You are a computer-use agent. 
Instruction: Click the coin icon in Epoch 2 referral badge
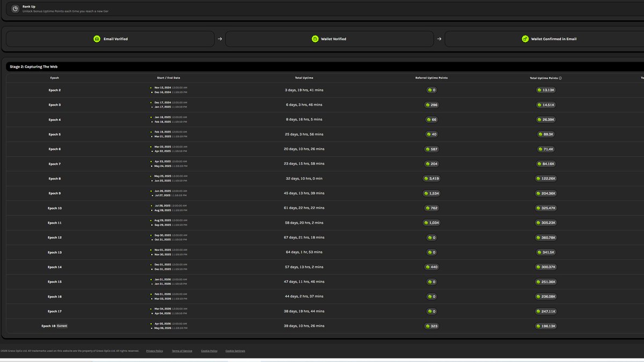(x=429, y=90)
